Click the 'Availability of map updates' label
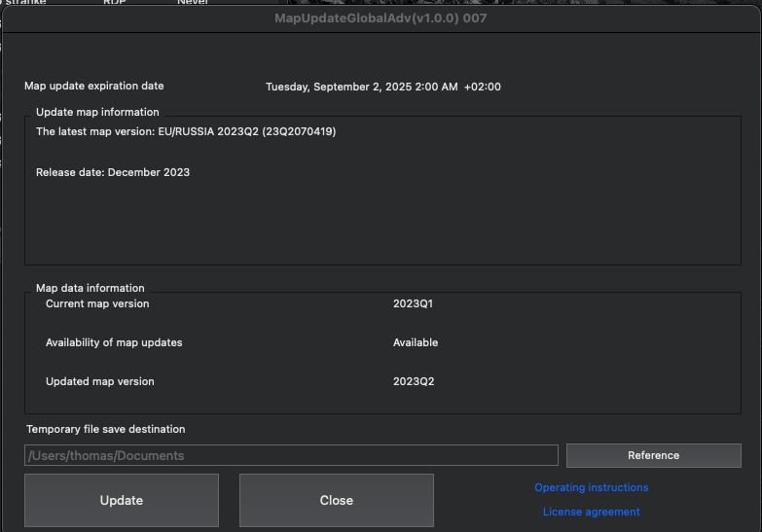This screenshot has height=532, width=762. pyautogui.click(x=114, y=342)
